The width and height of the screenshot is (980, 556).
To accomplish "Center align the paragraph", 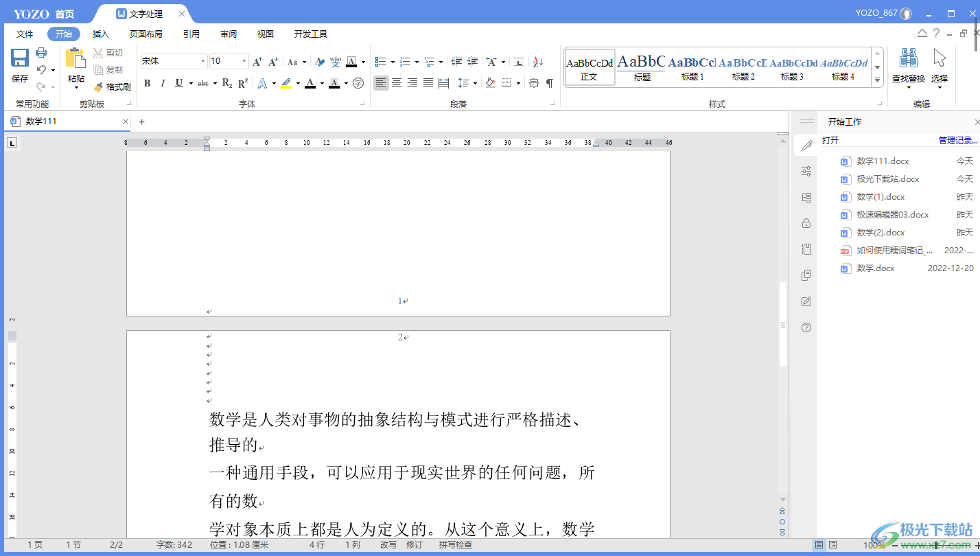I will (x=397, y=83).
